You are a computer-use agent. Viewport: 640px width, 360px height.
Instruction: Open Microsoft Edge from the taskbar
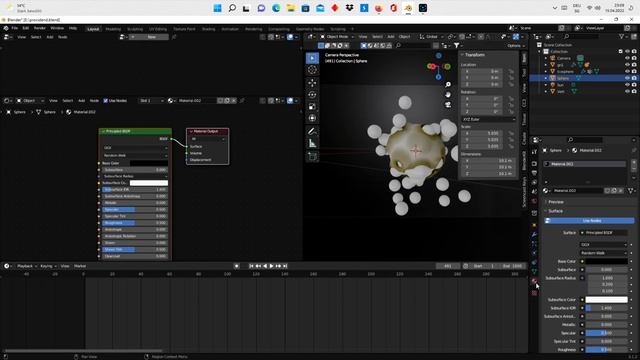(x=276, y=8)
